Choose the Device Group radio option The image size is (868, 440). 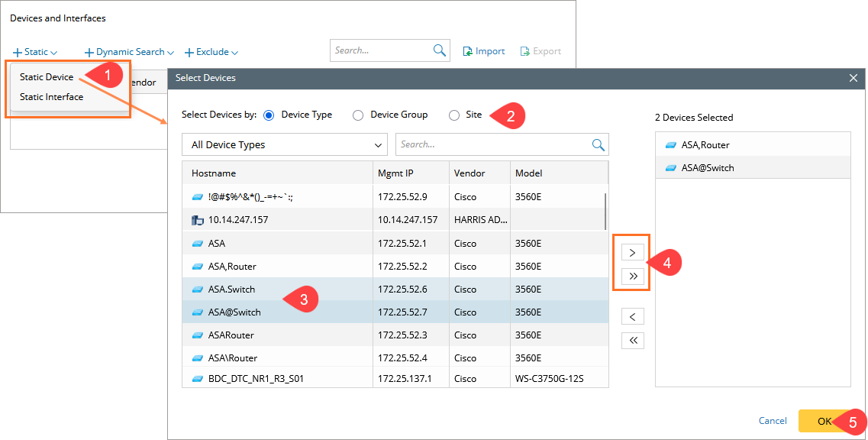point(357,115)
